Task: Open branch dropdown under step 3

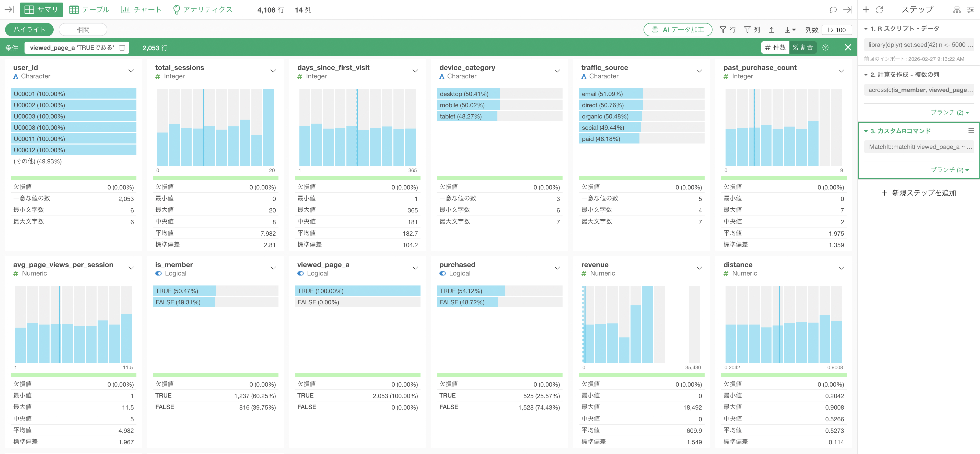Action: (950, 170)
